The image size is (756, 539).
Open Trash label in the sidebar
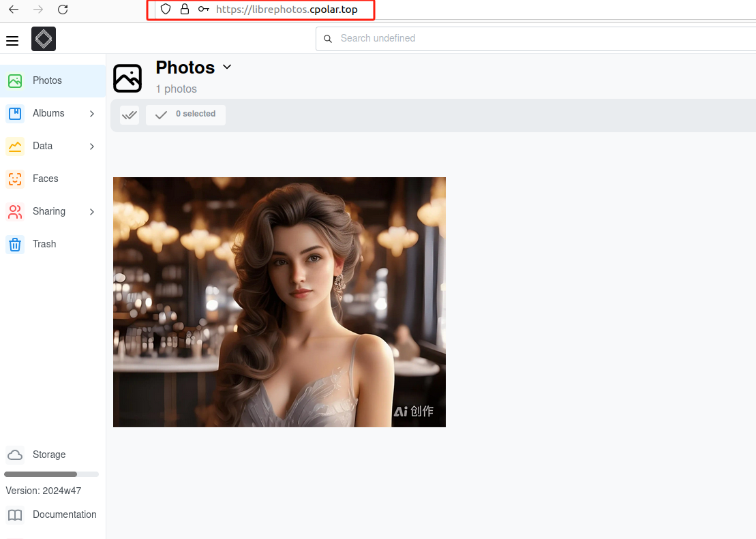44,244
